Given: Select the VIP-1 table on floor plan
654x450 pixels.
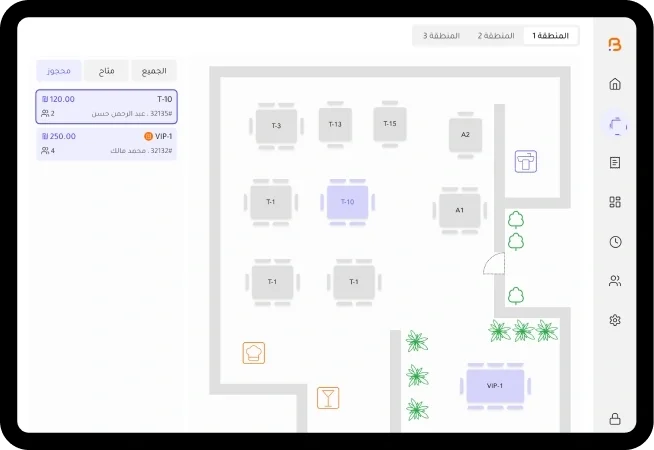Looking at the screenshot, I should (495, 386).
